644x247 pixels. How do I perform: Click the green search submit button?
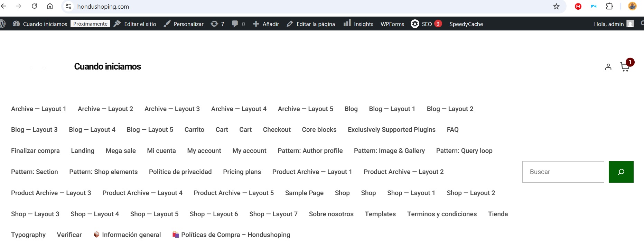(621, 172)
